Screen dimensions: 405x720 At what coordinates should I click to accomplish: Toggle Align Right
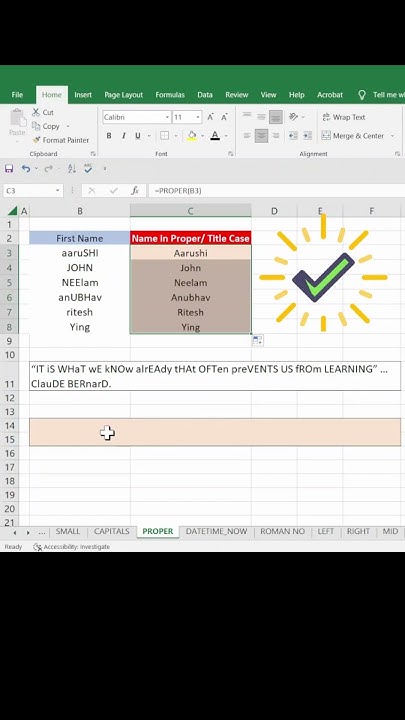276,135
